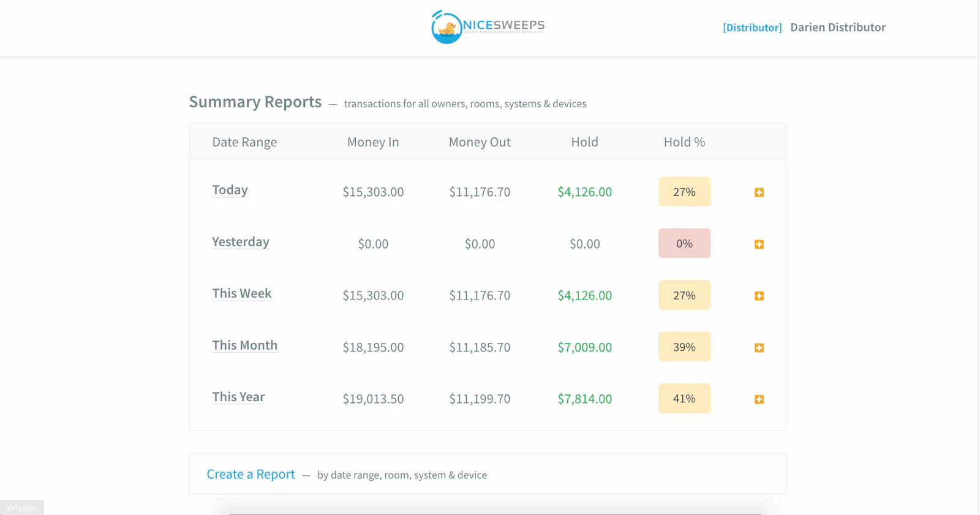980x515 pixels.
Task: Expand the This Year row details
Action: click(x=759, y=399)
